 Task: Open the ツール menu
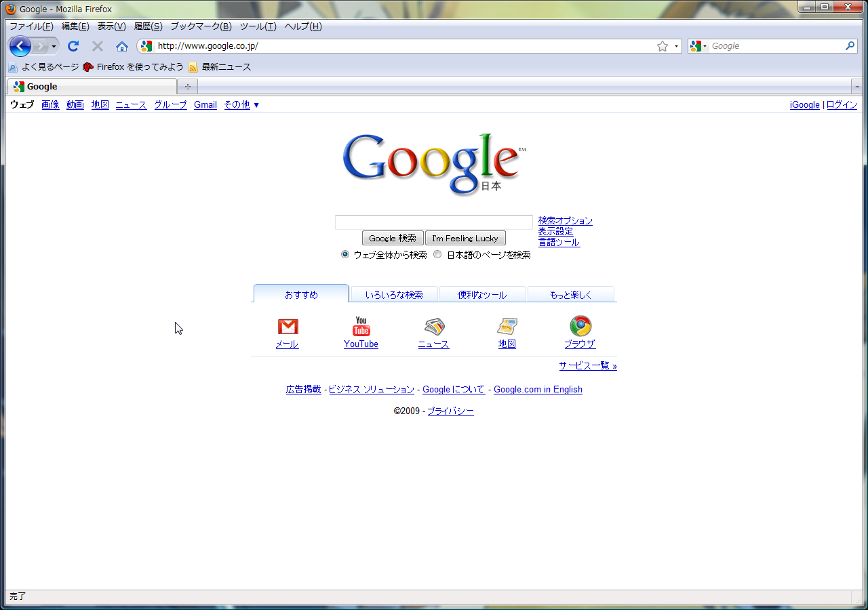click(x=258, y=26)
